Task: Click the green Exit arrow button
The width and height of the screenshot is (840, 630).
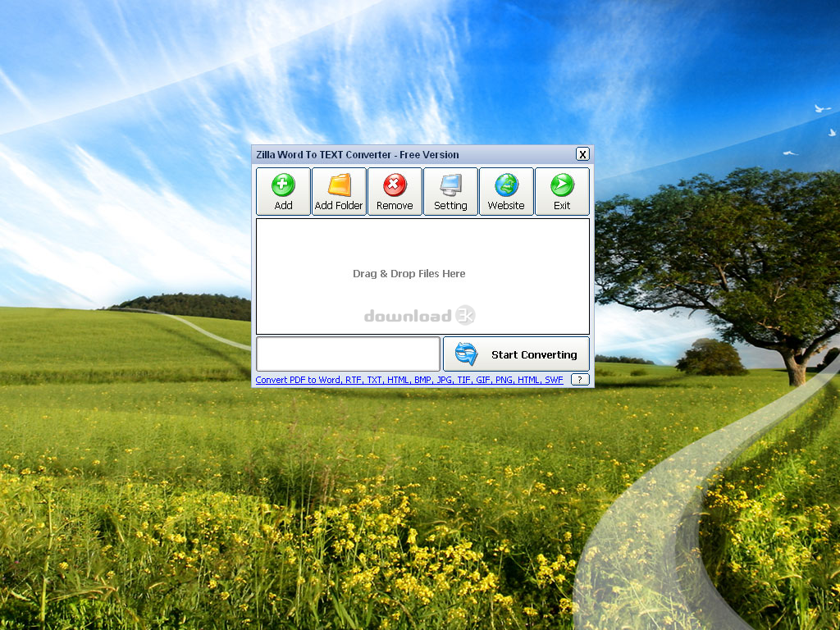Action: click(562, 191)
